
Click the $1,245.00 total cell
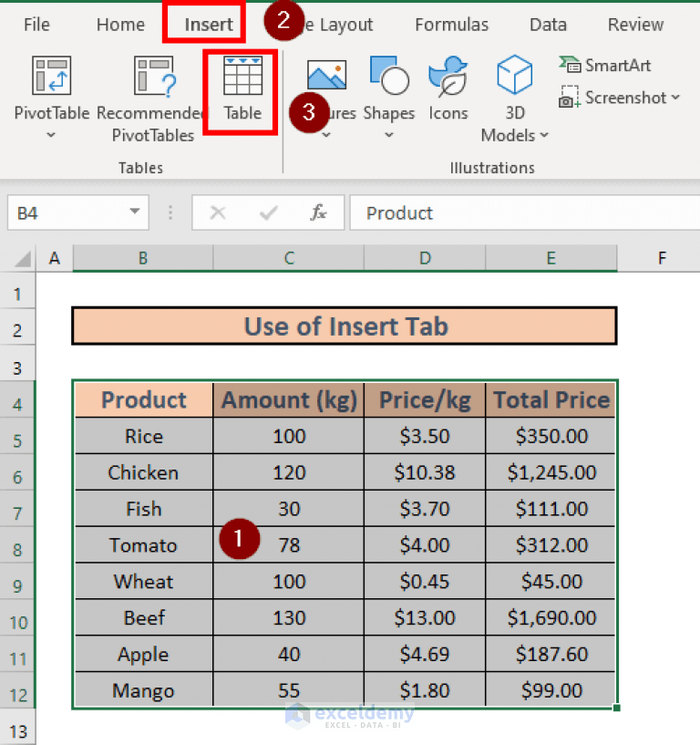coord(551,472)
